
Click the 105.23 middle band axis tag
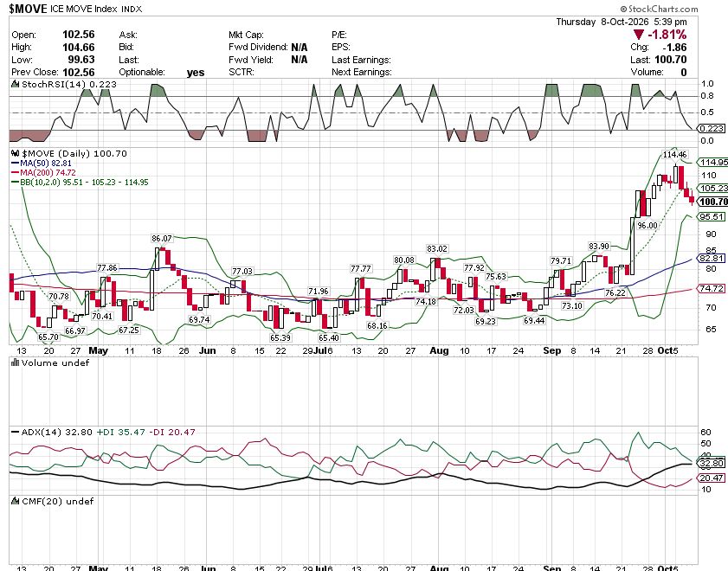click(713, 188)
